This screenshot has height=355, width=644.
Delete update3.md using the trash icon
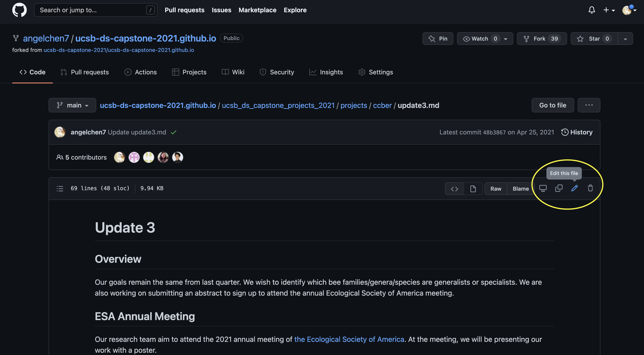coord(590,189)
